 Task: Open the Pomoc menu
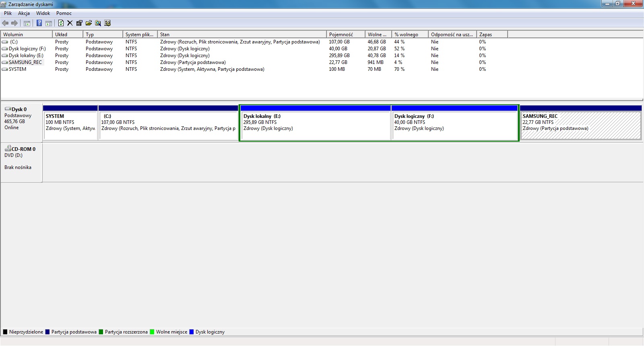(64, 13)
